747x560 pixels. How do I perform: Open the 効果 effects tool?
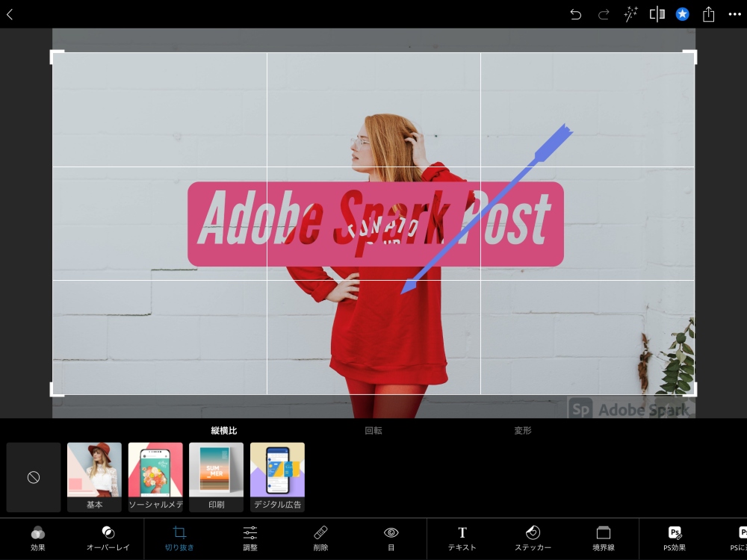tap(37, 538)
